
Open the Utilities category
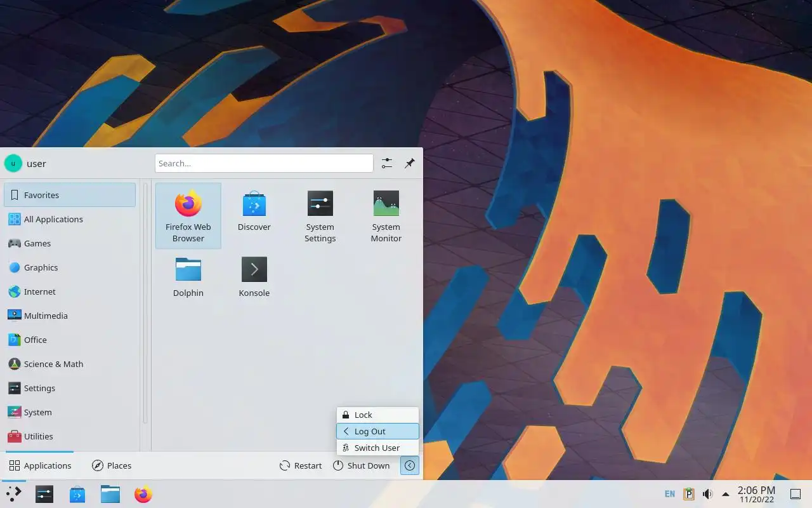click(70, 436)
